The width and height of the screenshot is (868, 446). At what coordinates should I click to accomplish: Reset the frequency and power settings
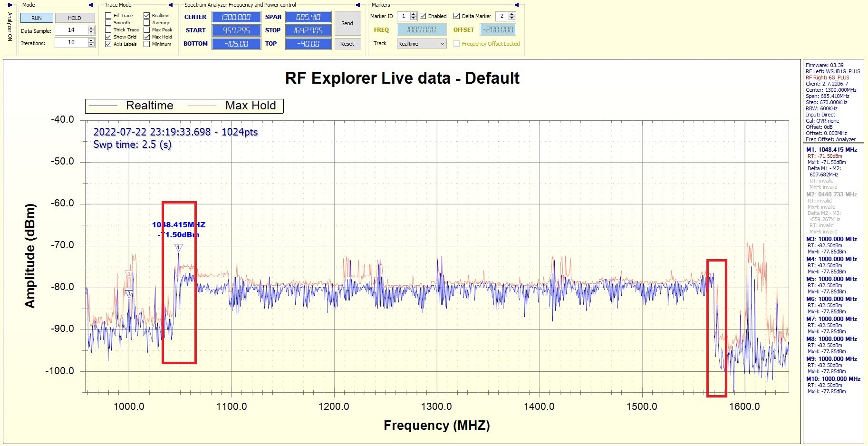coord(347,44)
